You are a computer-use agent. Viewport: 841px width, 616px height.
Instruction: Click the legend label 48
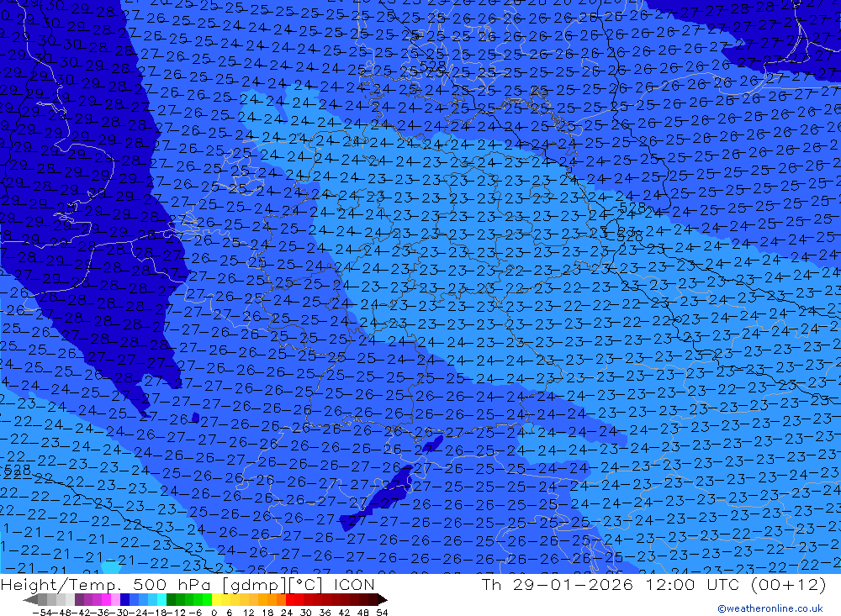coord(363,613)
